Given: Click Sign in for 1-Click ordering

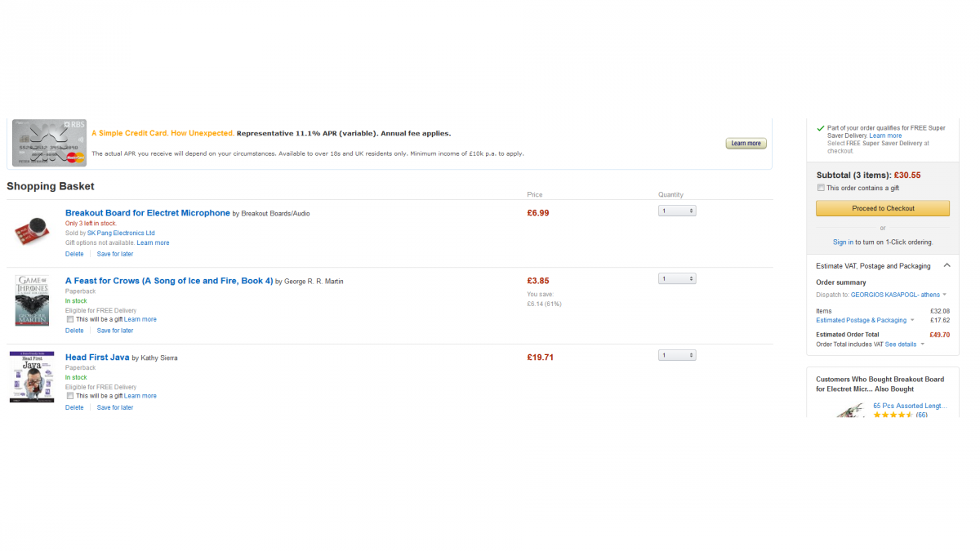Looking at the screenshot, I should [x=843, y=242].
